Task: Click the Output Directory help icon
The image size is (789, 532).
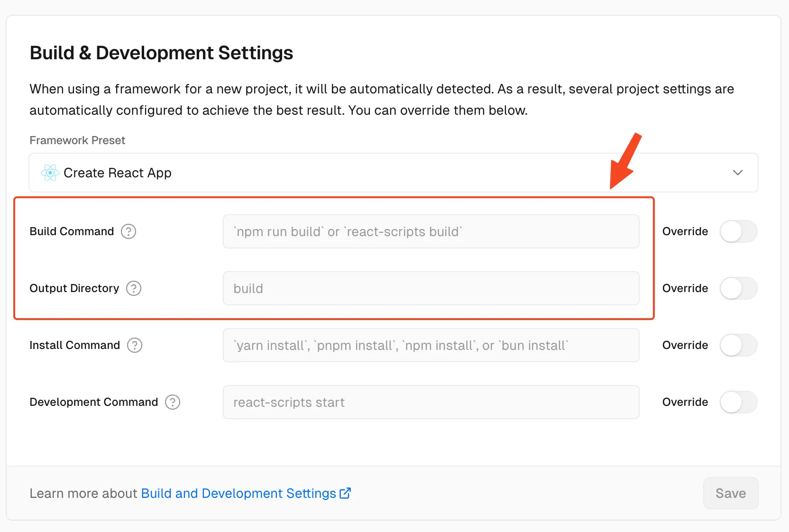Action: tap(134, 288)
